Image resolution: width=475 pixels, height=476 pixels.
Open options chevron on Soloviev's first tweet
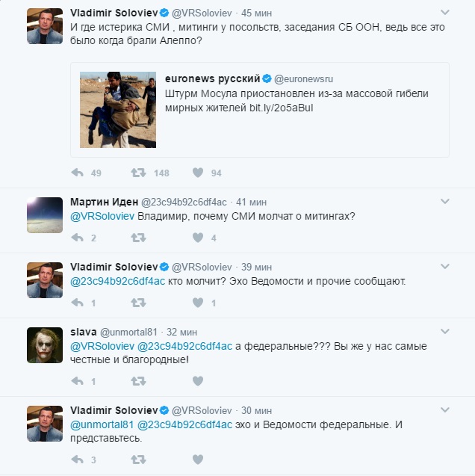pyautogui.click(x=444, y=12)
